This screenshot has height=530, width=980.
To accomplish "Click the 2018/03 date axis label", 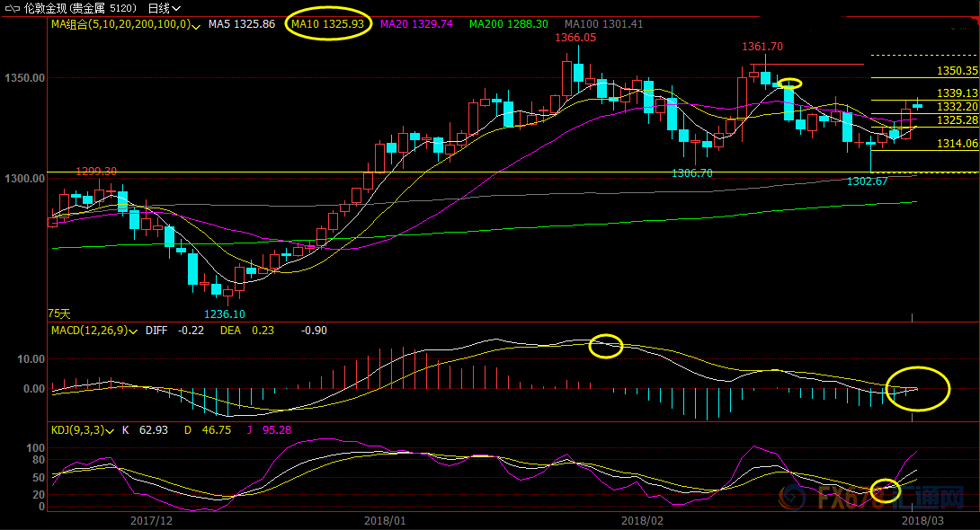I will click(922, 519).
